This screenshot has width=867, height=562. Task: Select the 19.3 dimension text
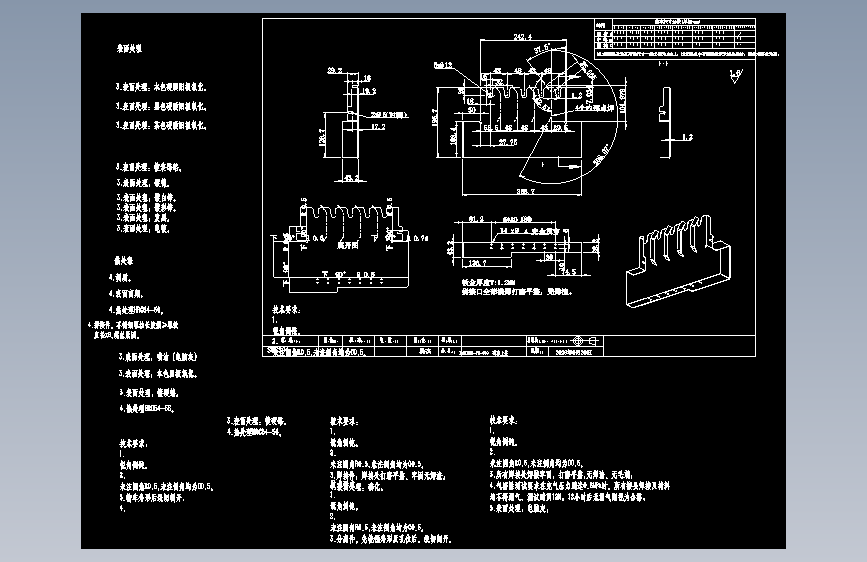pos(369,91)
